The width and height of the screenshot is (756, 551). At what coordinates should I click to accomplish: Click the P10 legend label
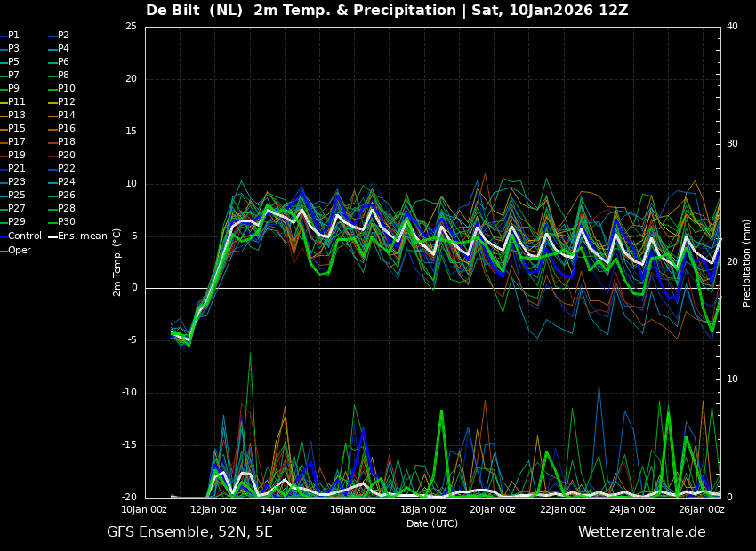click(x=67, y=89)
